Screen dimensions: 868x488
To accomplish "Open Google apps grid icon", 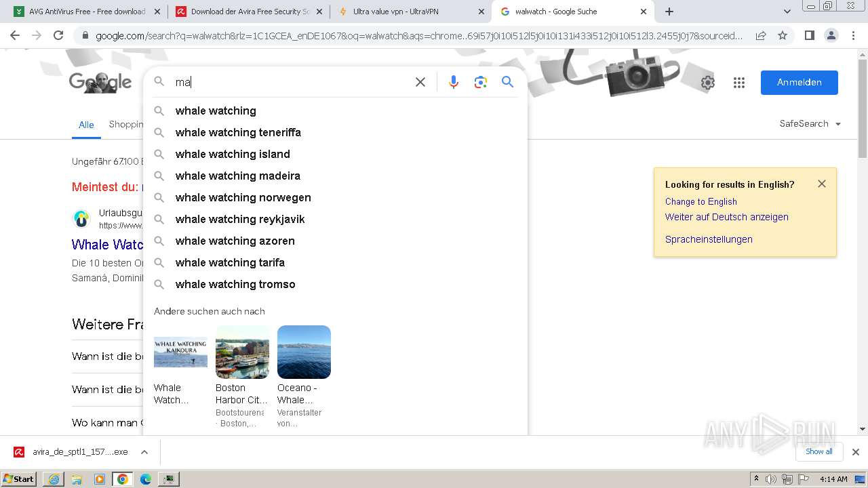I will (x=739, y=83).
